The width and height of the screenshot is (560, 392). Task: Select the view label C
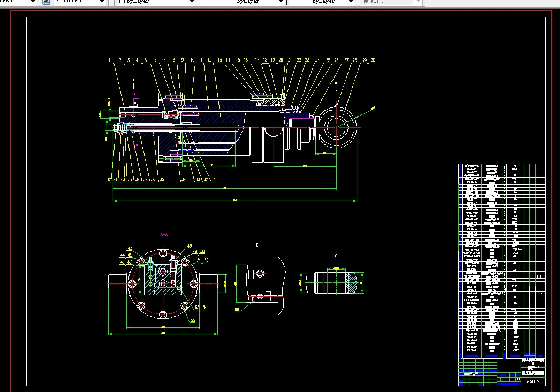tap(336, 256)
